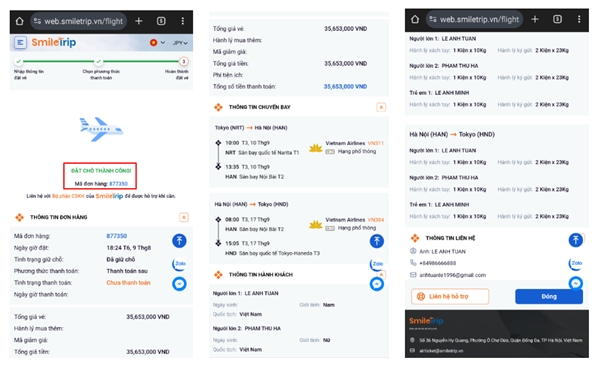Tap scroll-to-top button in right screenshot
This screenshot has width=600, height=366.
[x=576, y=240]
